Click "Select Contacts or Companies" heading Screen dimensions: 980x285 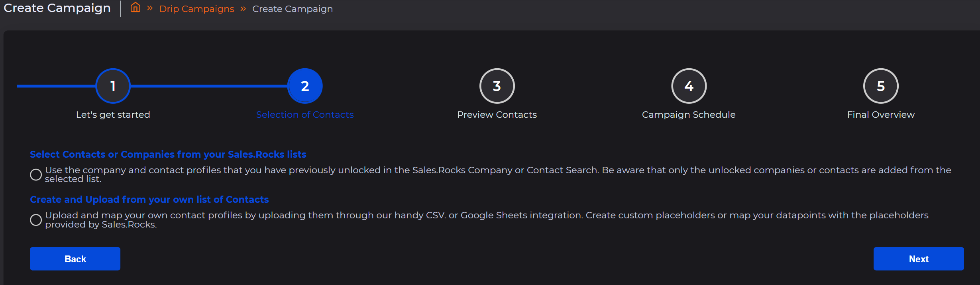click(x=168, y=154)
